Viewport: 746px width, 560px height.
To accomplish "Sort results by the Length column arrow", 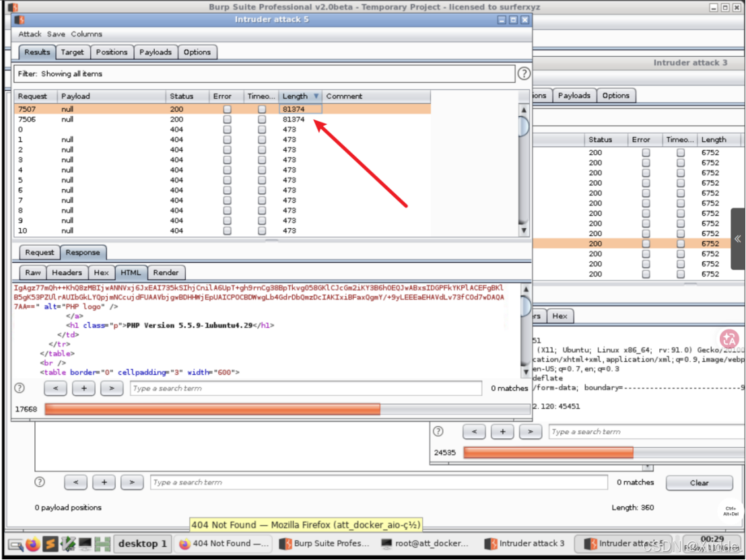I will (x=316, y=96).
